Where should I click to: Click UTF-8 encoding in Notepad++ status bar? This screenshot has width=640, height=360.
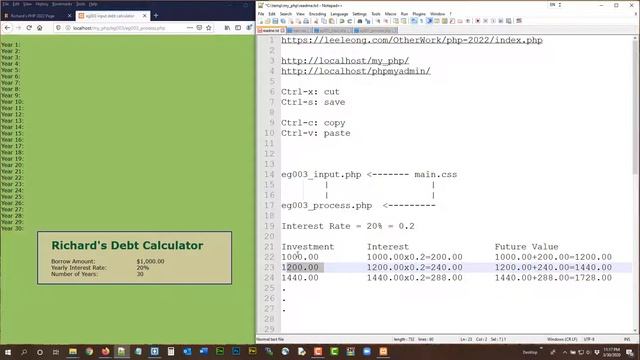click(x=589, y=339)
